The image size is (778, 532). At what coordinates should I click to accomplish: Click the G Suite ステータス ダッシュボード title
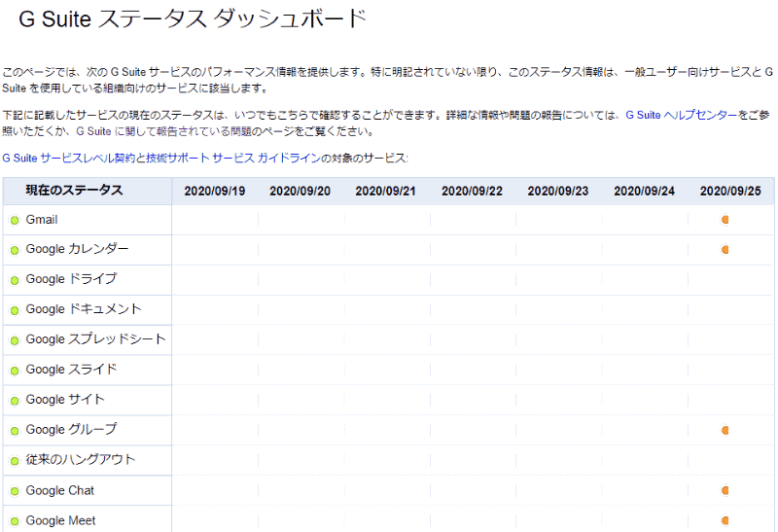tap(193, 18)
